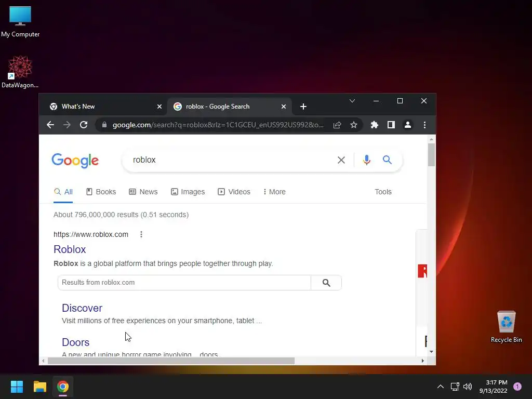
Task: Select the My Computer desktop icon
Action: 20,21
